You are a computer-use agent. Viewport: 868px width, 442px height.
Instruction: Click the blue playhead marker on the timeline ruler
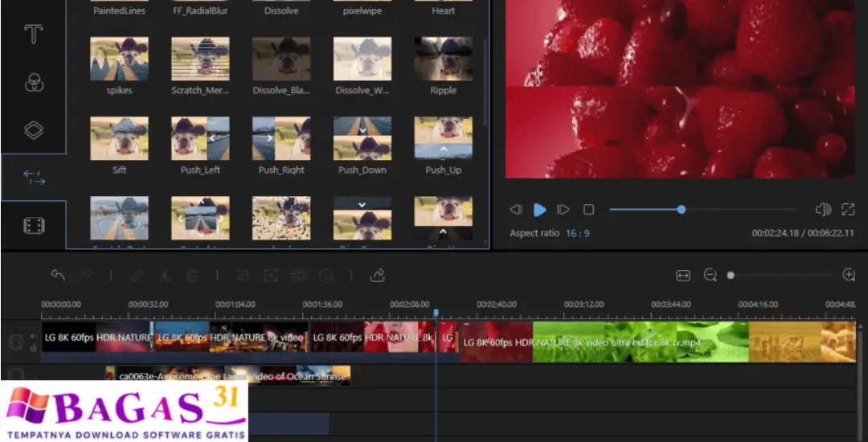(x=436, y=313)
